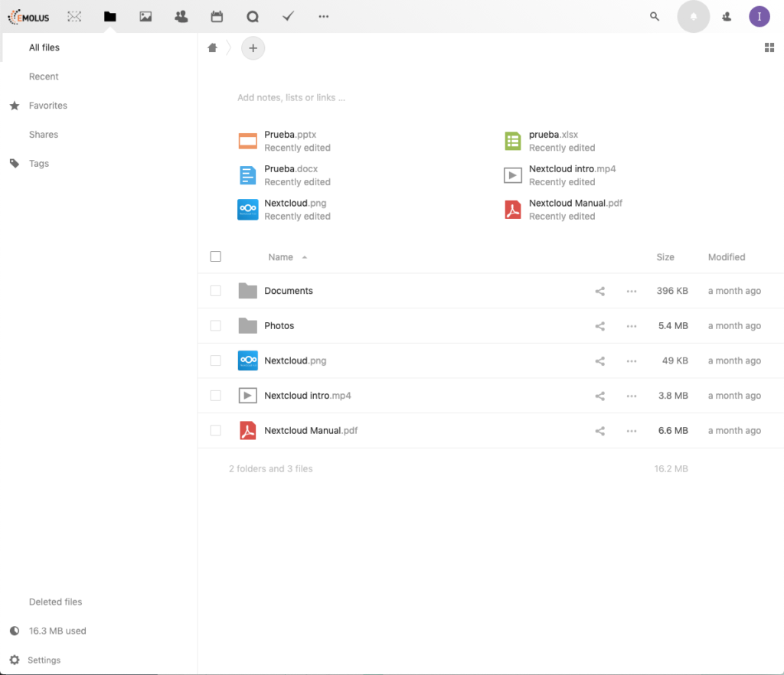Image resolution: width=784 pixels, height=675 pixels.
Task: Open the user avatar menu
Action: pyautogui.click(x=759, y=17)
